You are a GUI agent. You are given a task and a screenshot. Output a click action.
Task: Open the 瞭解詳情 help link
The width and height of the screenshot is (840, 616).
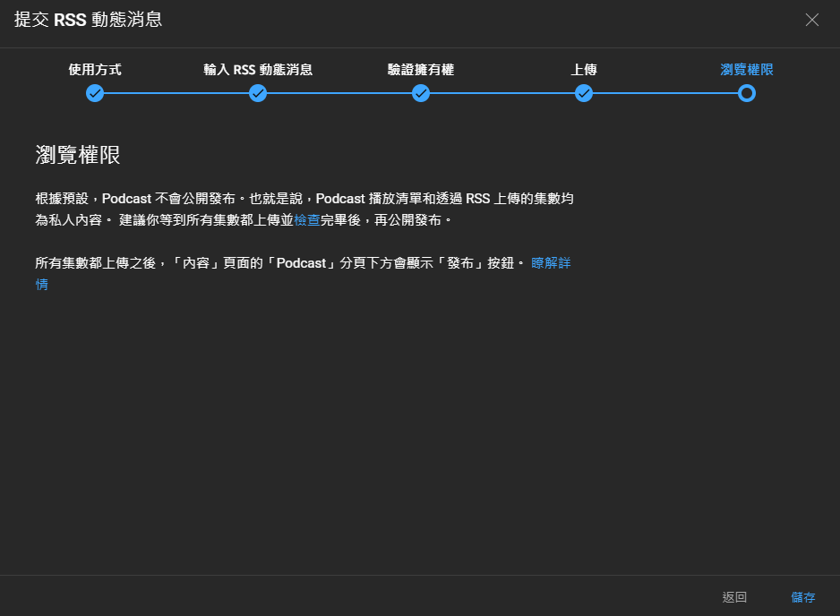[x=551, y=263]
